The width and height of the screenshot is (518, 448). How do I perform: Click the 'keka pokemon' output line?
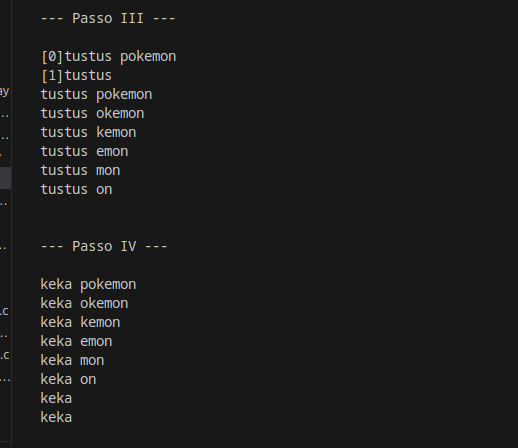point(88,285)
